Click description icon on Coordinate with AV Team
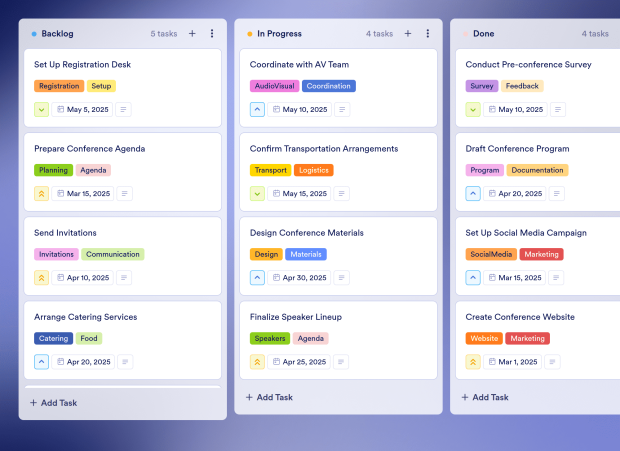The width and height of the screenshot is (620, 451). tap(341, 110)
